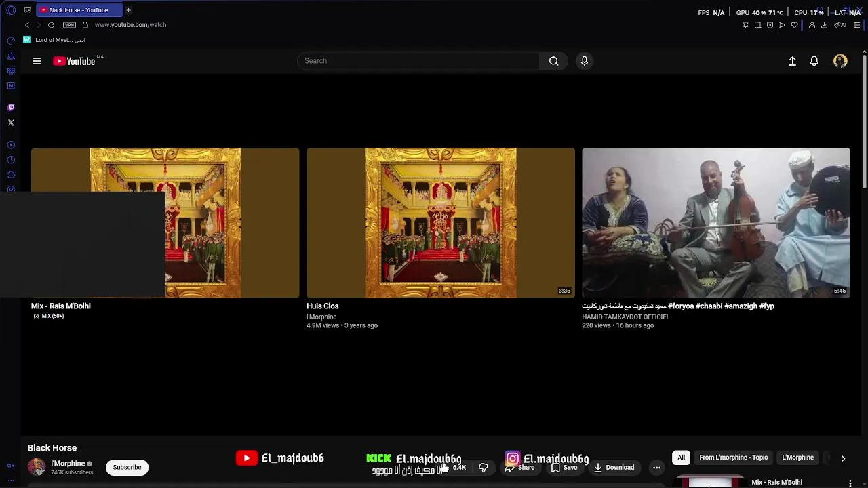
Task: Click the 'Huis Clos' video title
Action: [322, 306]
